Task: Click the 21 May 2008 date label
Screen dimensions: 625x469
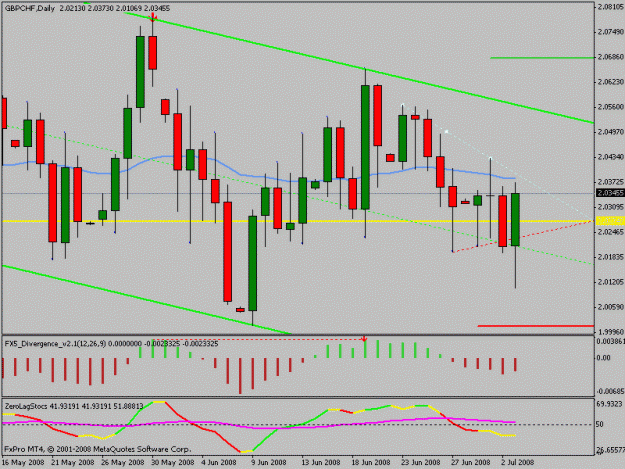Action: point(73,462)
